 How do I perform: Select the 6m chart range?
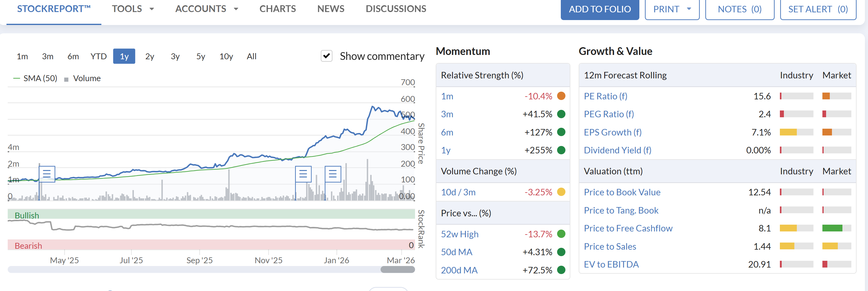tap(73, 56)
